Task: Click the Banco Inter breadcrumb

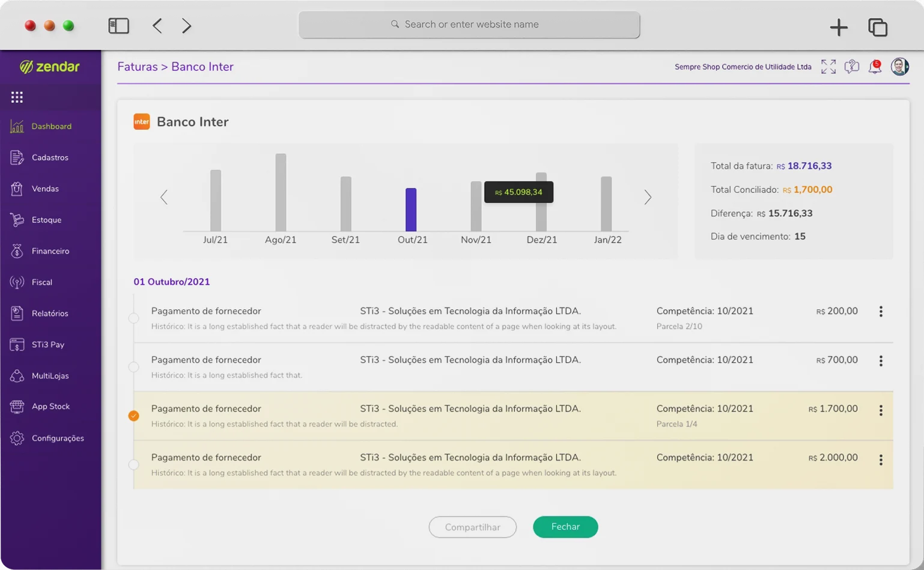Action: (x=202, y=67)
